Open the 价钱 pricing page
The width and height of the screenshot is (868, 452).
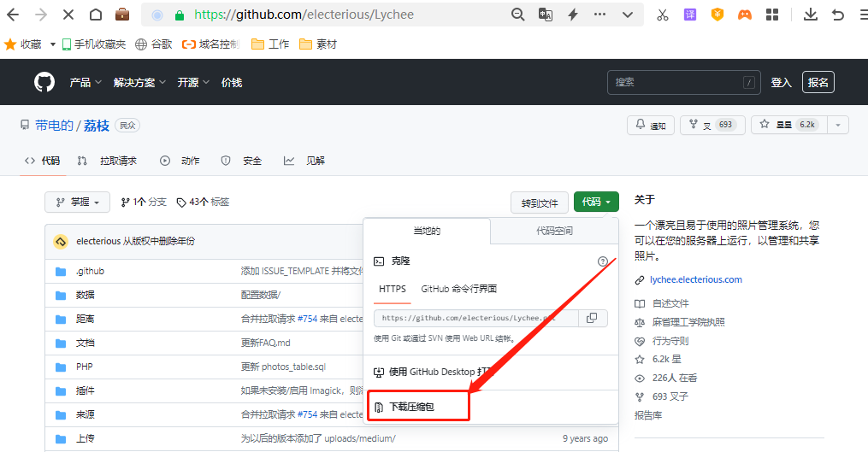232,82
